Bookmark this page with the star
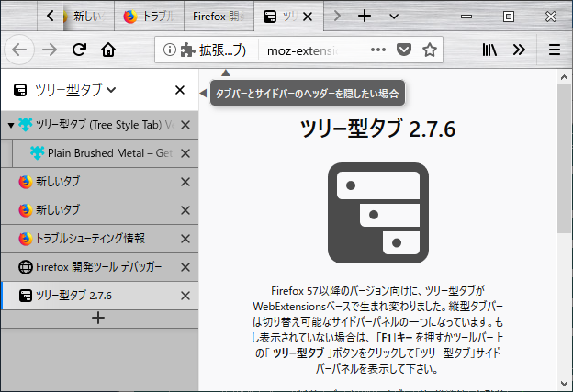The width and height of the screenshot is (573, 392). coord(430,50)
